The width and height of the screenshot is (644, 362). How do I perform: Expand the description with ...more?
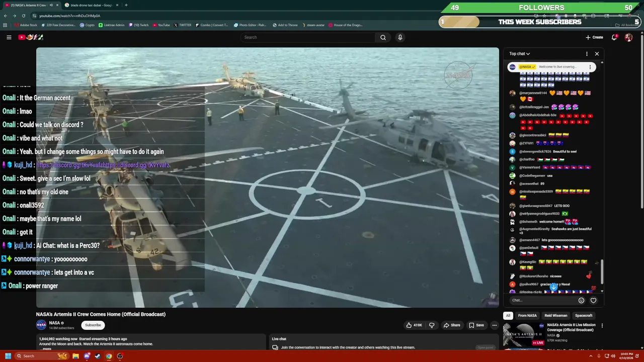[45, 348]
